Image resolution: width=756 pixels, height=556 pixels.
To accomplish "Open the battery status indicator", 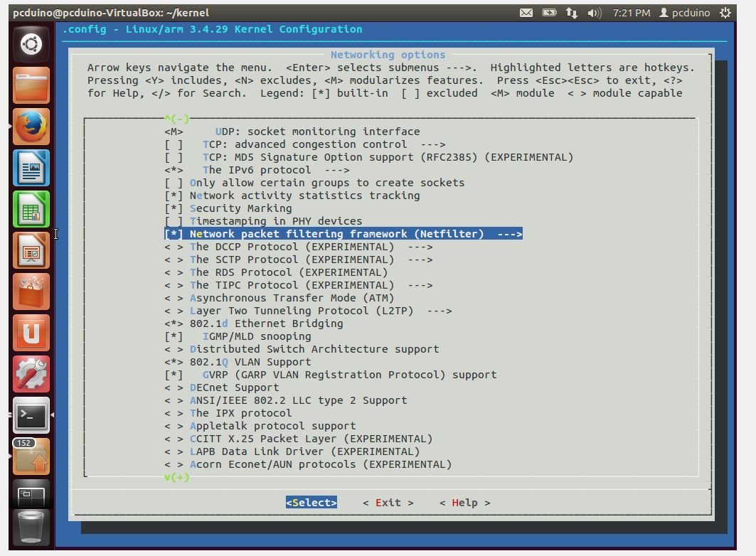I will pos(549,13).
